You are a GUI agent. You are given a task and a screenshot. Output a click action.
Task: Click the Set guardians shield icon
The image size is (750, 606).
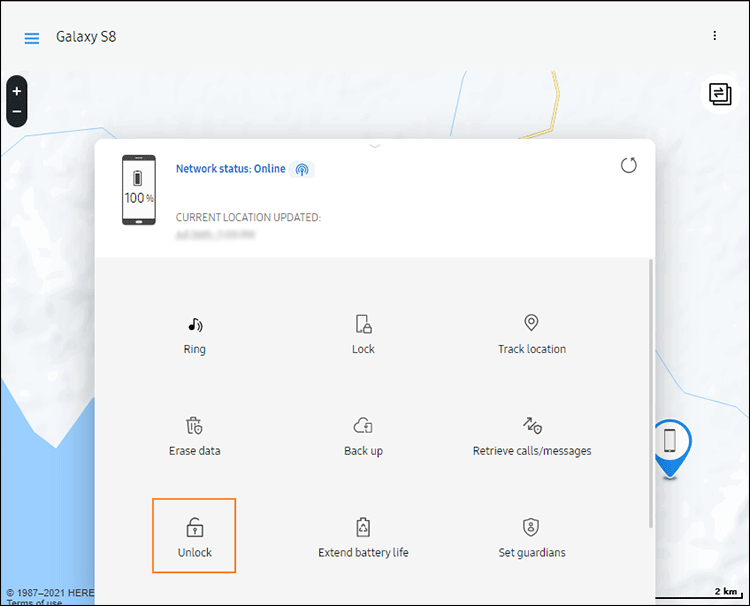pos(531,527)
